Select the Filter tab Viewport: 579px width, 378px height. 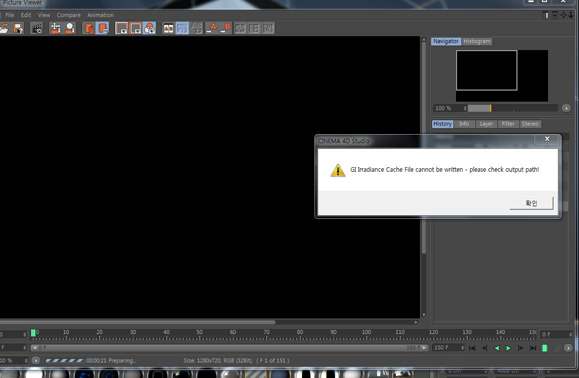tap(508, 124)
